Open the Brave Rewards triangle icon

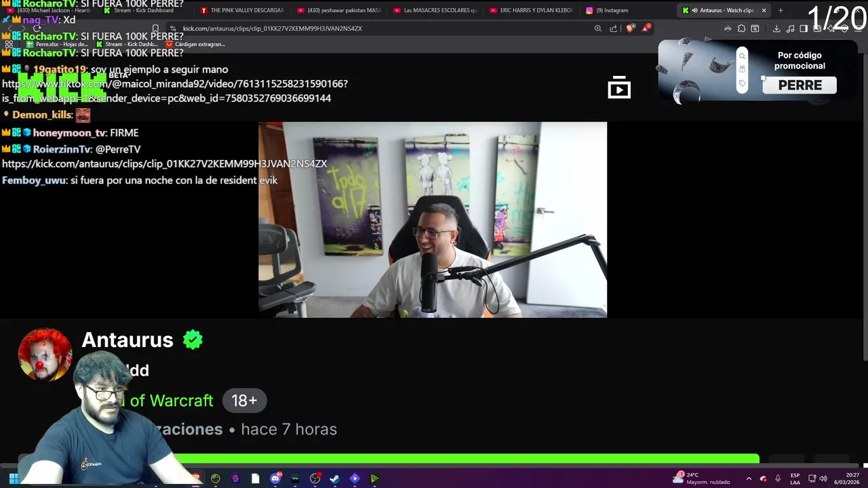coord(646,28)
